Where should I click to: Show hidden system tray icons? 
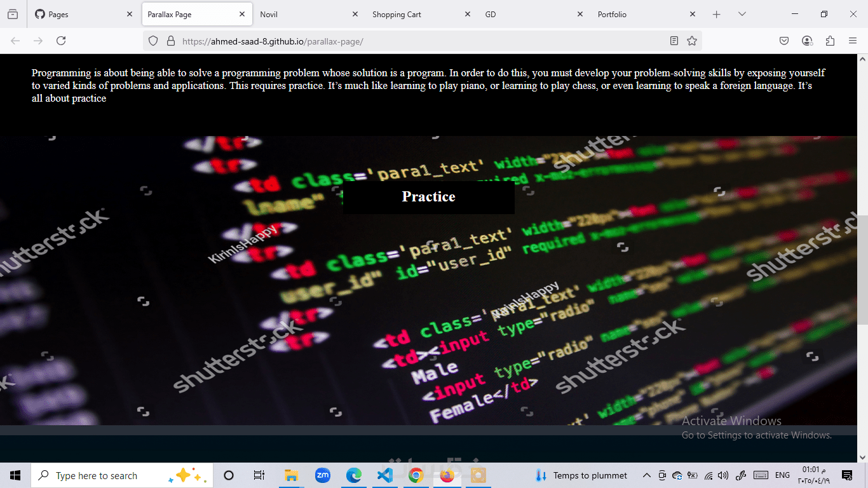[x=647, y=475]
